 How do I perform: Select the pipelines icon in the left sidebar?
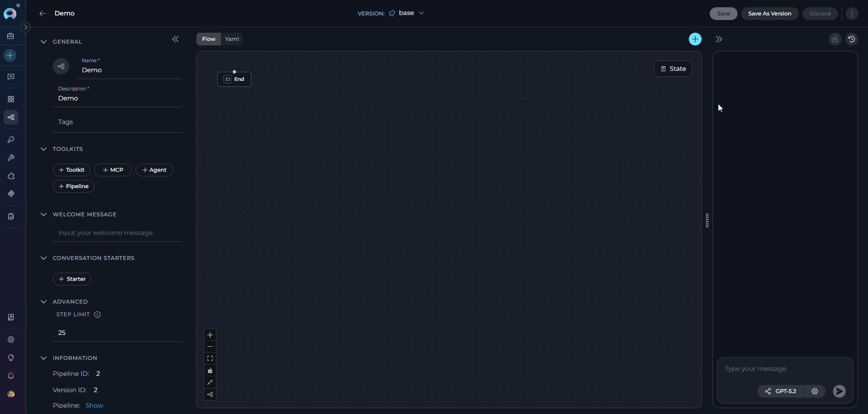pos(11,117)
